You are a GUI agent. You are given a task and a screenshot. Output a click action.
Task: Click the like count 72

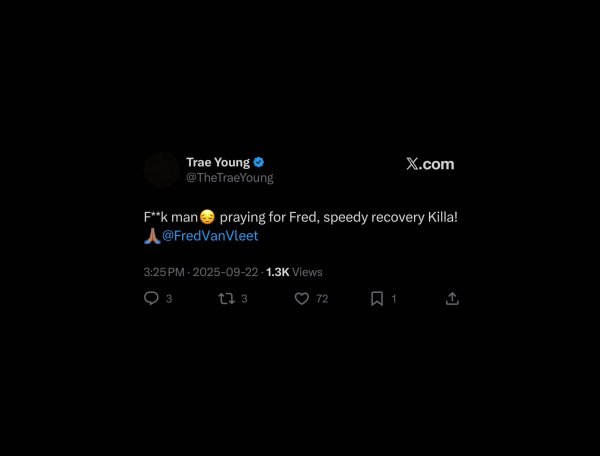(322, 299)
